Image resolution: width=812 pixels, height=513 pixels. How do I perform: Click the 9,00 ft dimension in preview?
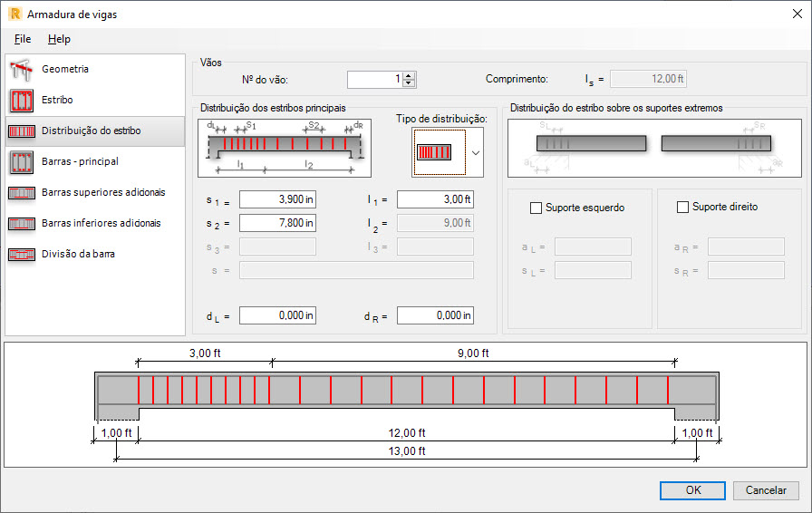tap(473, 353)
